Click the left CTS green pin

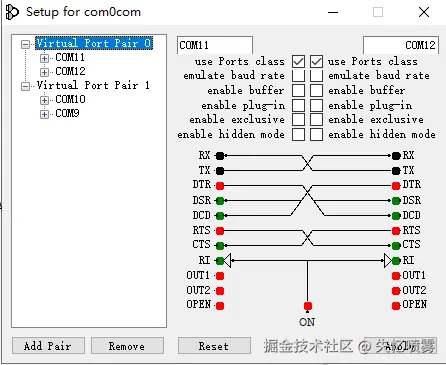click(220, 246)
